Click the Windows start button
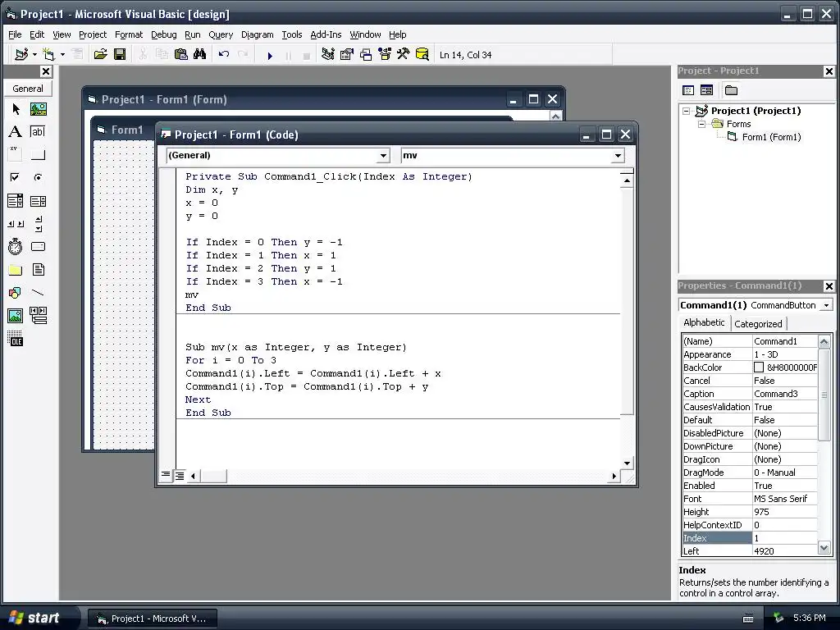This screenshot has width=840, height=630. 35,618
